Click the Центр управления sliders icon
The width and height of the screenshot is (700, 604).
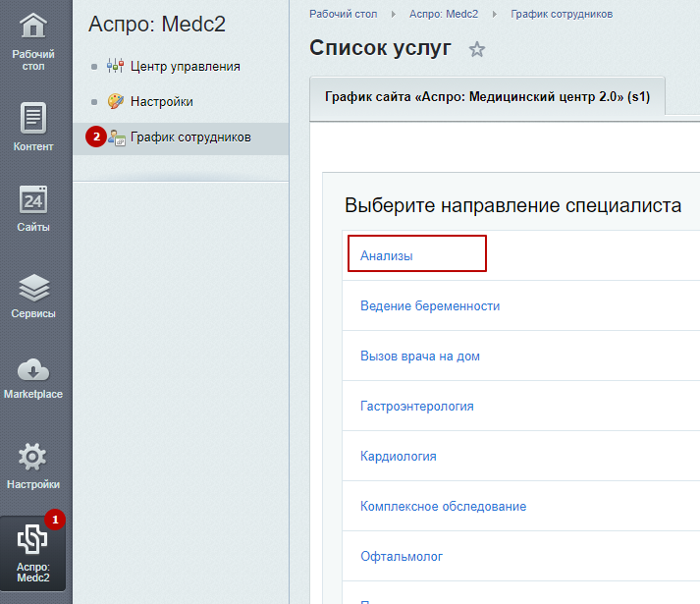coord(115,66)
